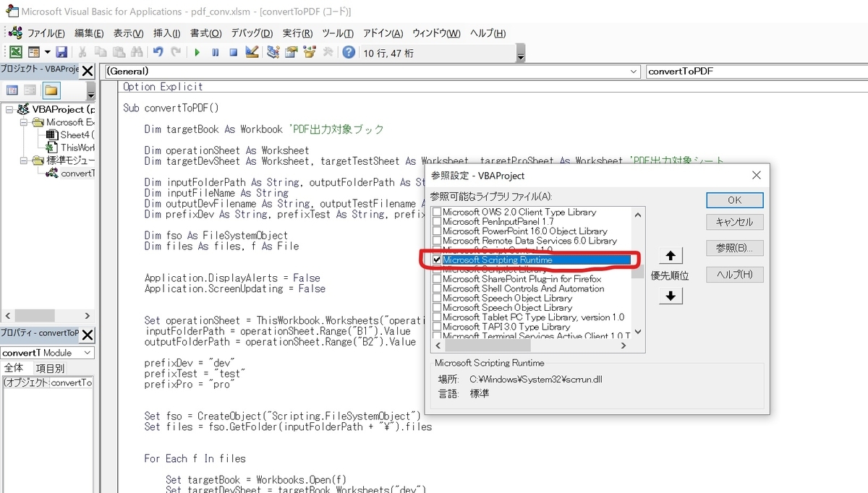Check Microsoft Tablet PC Type Library
The height and width of the screenshot is (493, 868).
click(x=436, y=317)
